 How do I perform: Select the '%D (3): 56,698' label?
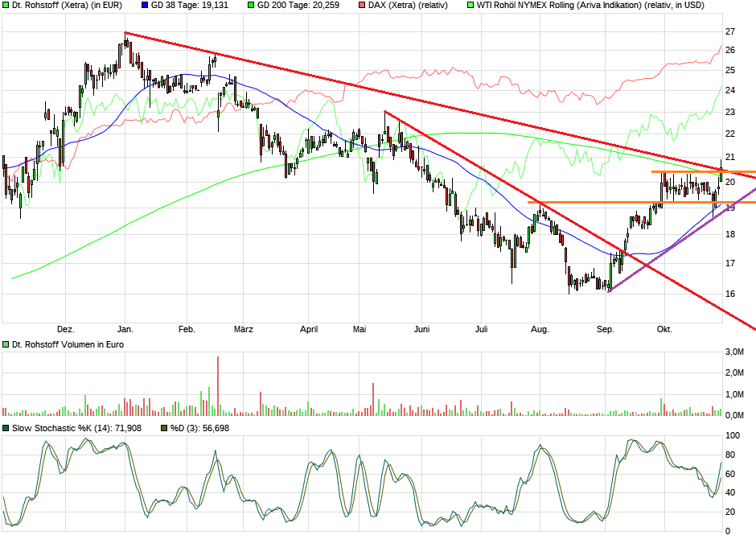(x=199, y=428)
